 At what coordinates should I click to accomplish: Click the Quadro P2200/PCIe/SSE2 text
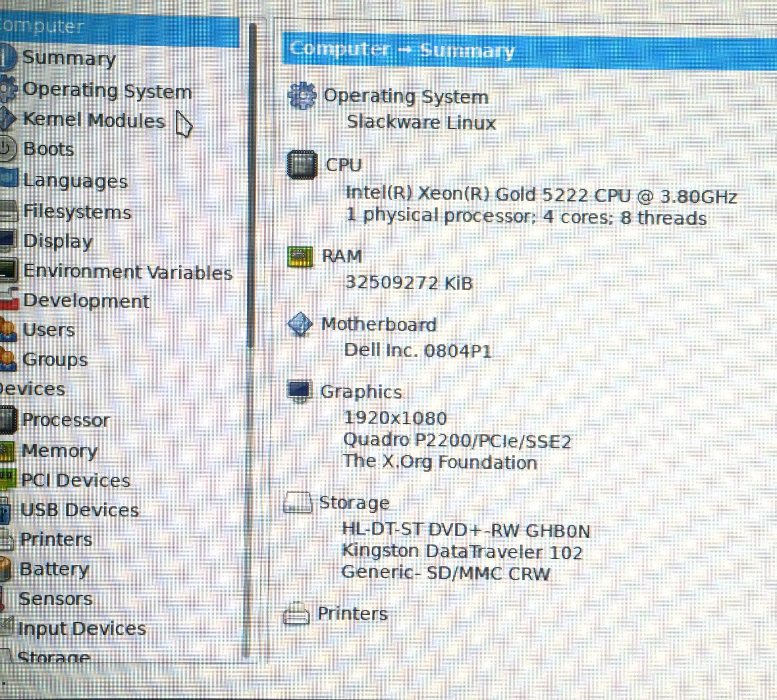457,440
